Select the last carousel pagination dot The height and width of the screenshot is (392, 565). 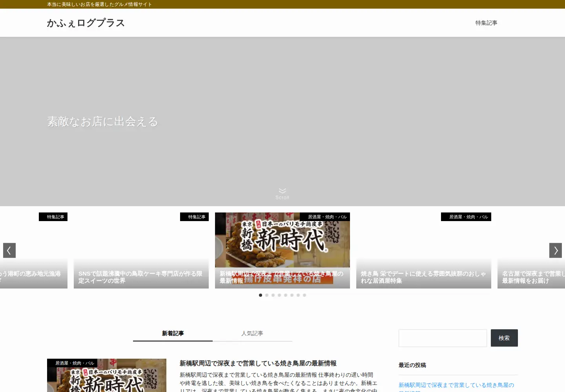(x=304, y=295)
